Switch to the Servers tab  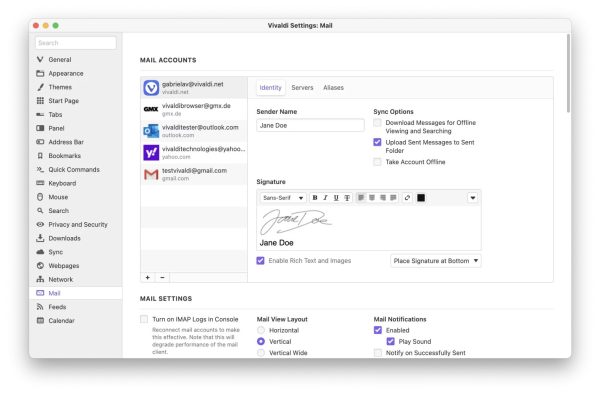pos(302,88)
